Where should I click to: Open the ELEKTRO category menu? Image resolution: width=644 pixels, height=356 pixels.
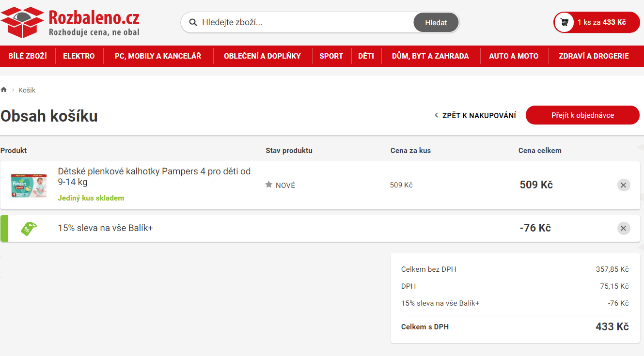click(79, 56)
